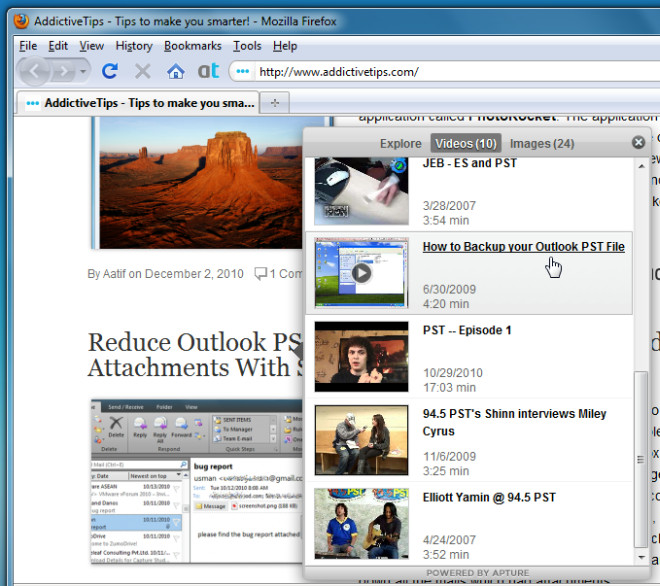The width and height of the screenshot is (660, 586).
Task: Click the video list scrollbar thumb
Action: [x=641, y=460]
